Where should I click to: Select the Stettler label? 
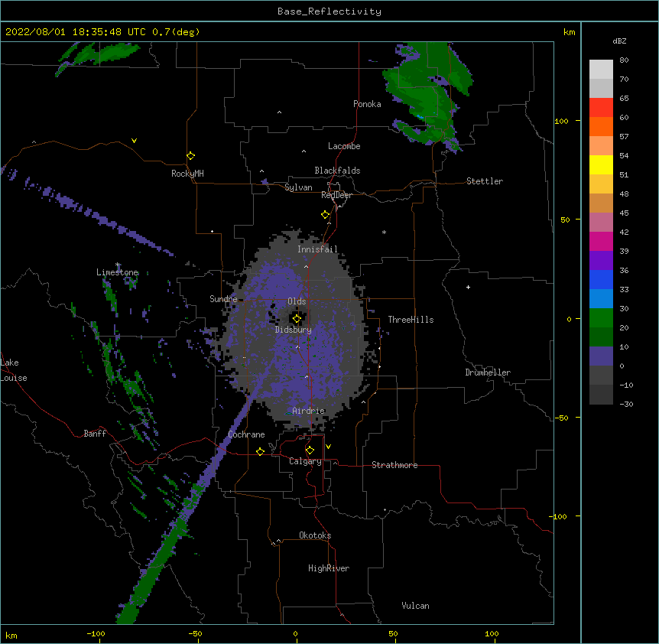pos(485,181)
